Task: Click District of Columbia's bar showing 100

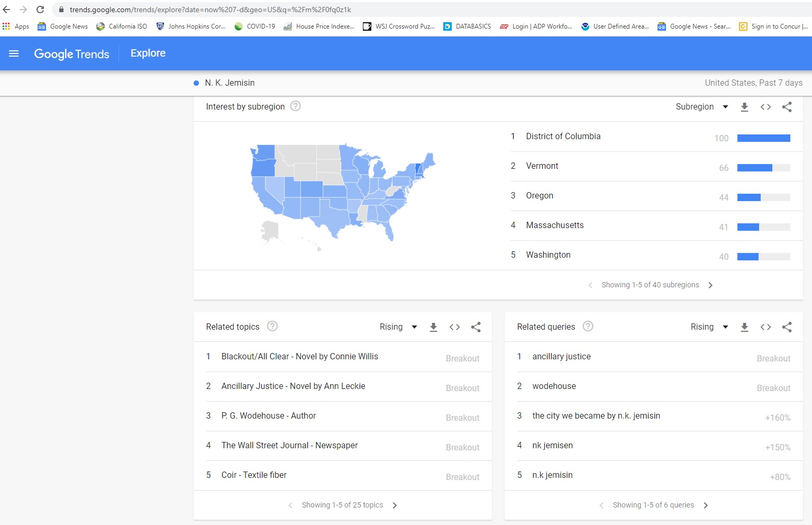Action: (x=764, y=138)
